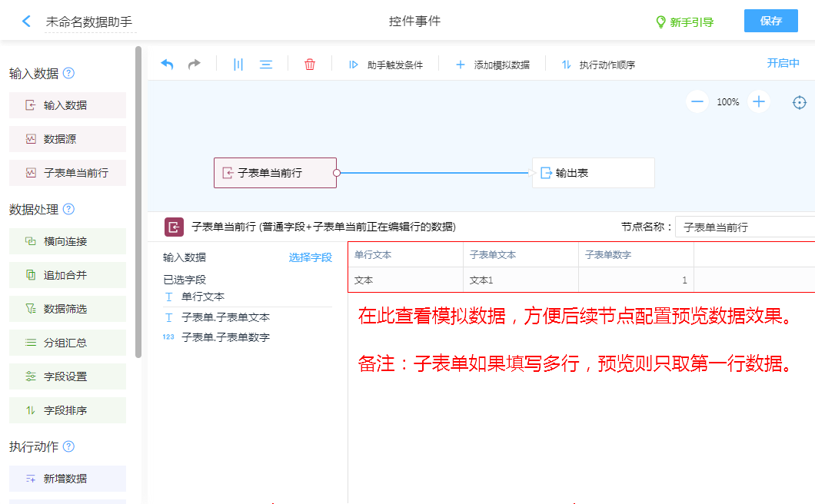Click the center canvas locate icon
Screen dimensions: 815x504
[800, 102]
